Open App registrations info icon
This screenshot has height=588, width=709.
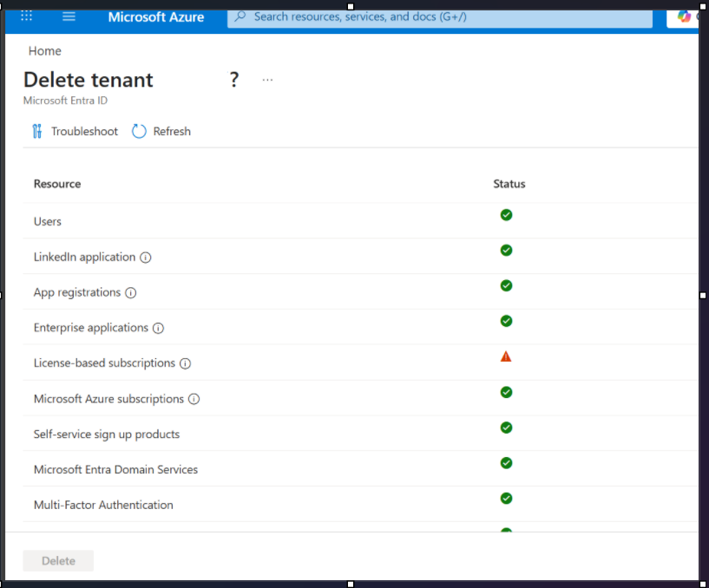tap(131, 293)
